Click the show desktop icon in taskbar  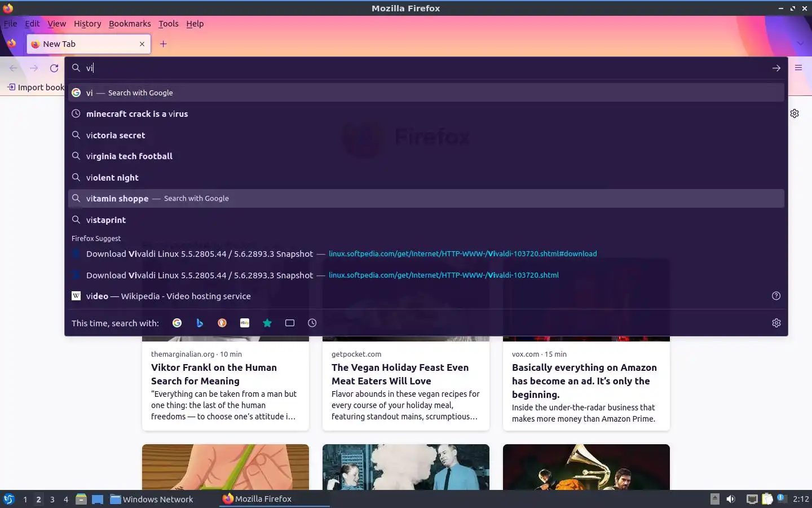pos(98,499)
